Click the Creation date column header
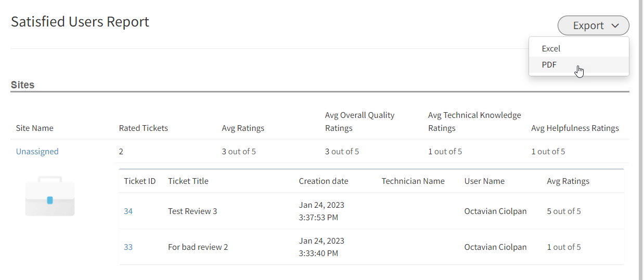644x280 pixels. point(324,181)
